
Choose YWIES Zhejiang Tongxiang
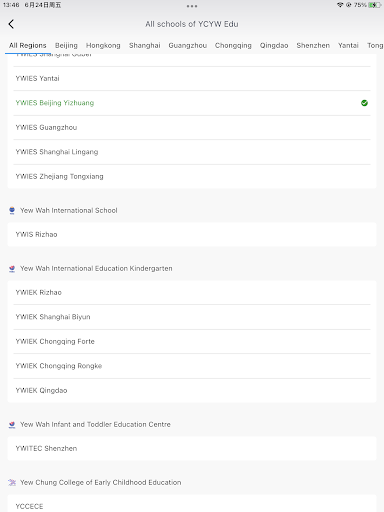click(x=192, y=176)
